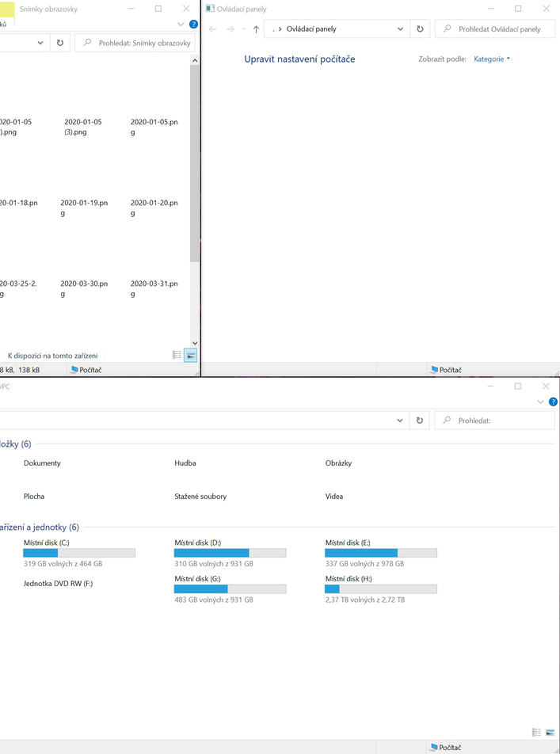Open recent locations dropdown in Ovládací panely
Image resolution: width=560 pixels, height=754 pixels.
(243, 29)
